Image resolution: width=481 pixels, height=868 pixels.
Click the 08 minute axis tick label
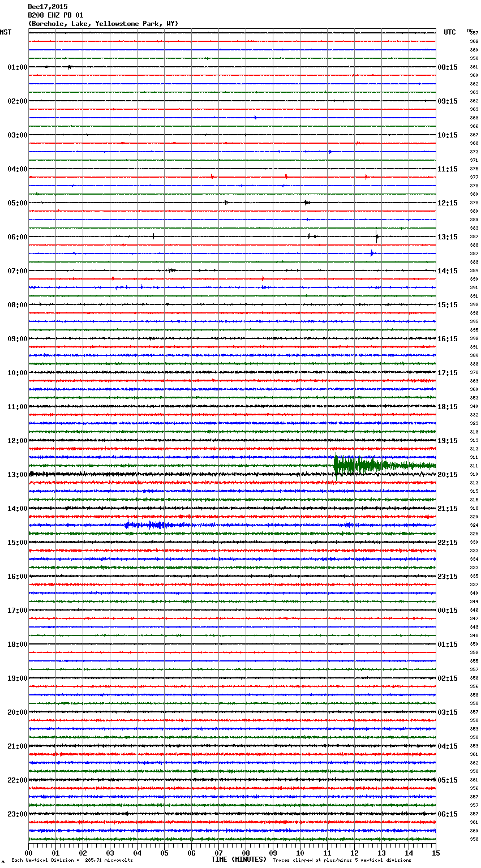(x=246, y=853)
